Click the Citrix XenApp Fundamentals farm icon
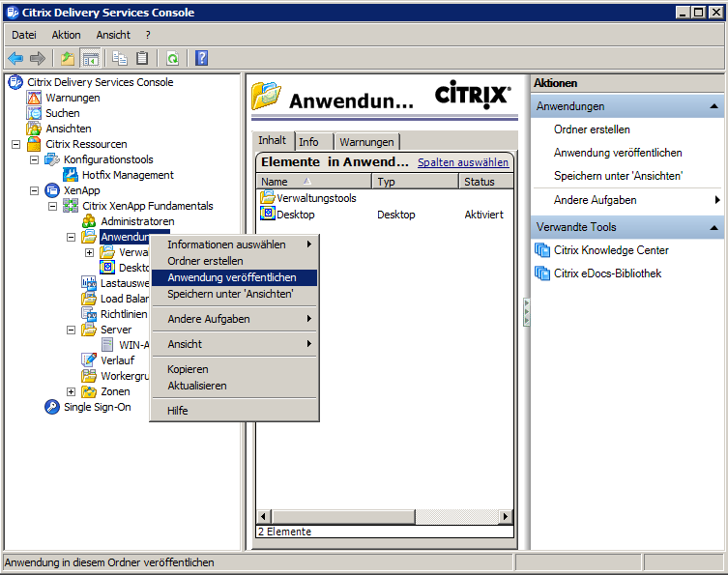 coord(71,206)
